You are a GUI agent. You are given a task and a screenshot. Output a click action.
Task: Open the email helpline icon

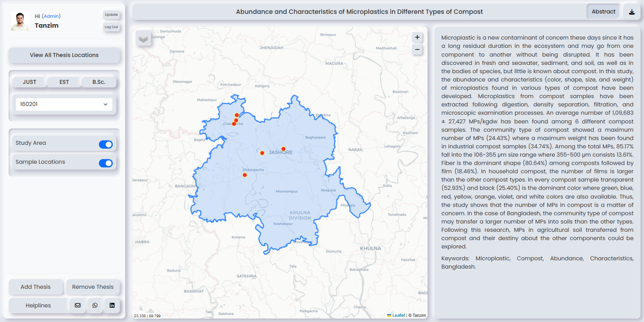78,305
